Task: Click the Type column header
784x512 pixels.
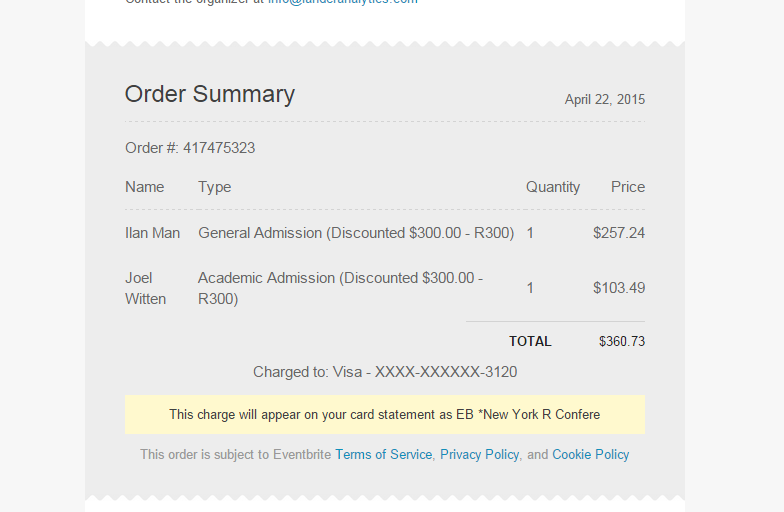Action: coord(214,188)
